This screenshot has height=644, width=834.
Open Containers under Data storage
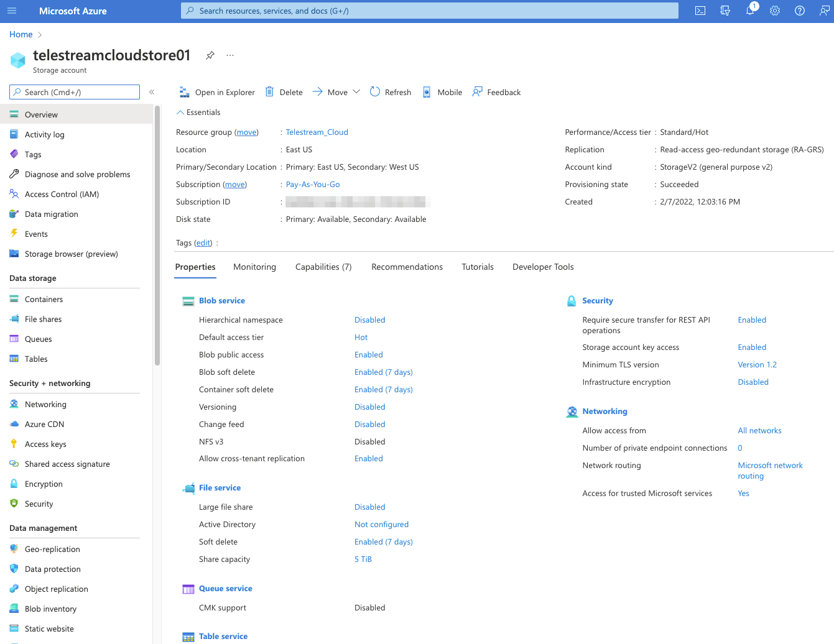76,299
